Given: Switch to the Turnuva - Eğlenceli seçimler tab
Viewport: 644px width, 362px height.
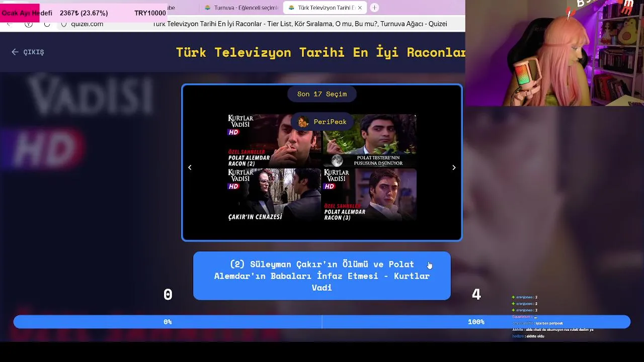Looking at the screenshot, I should pyautogui.click(x=242, y=8).
